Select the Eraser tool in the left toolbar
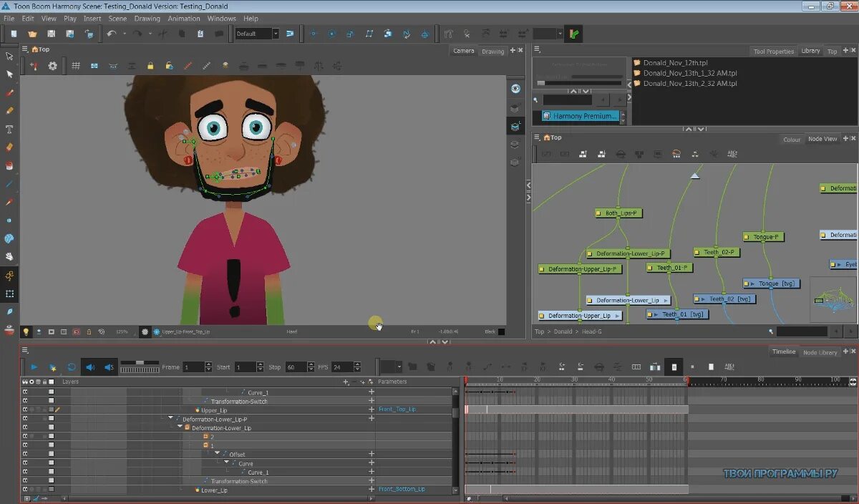This screenshot has height=504, width=859. [x=9, y=147]
